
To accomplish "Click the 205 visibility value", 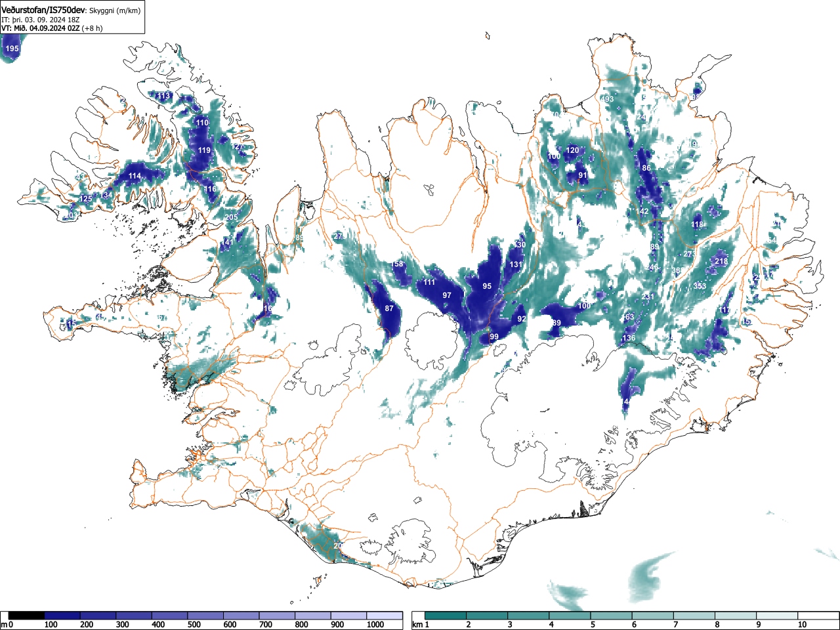I will [x=232, y=217].
